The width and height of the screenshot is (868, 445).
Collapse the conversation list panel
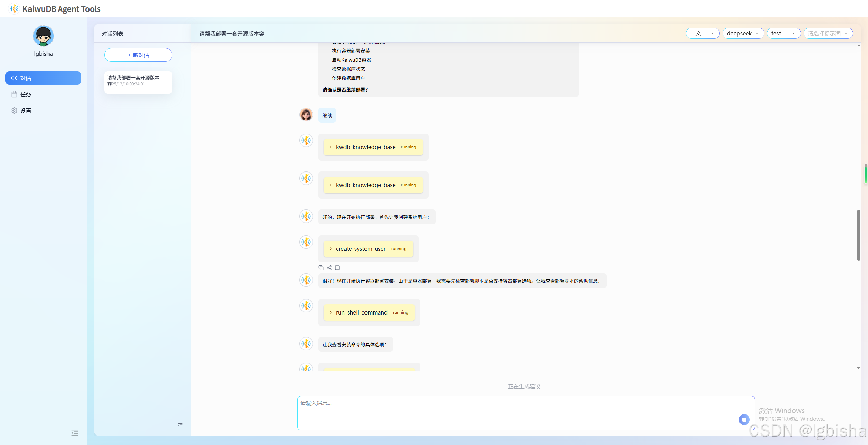[180, 425]
